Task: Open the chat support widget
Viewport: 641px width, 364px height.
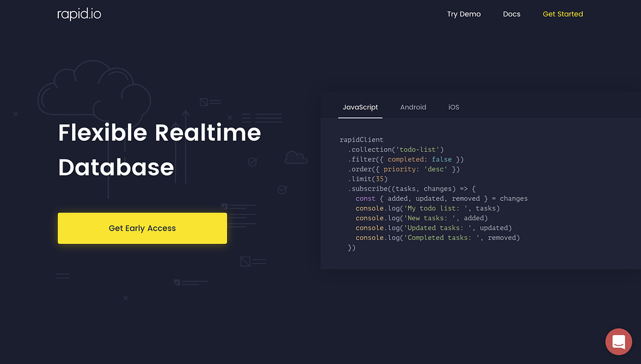Action: (619, 342)
